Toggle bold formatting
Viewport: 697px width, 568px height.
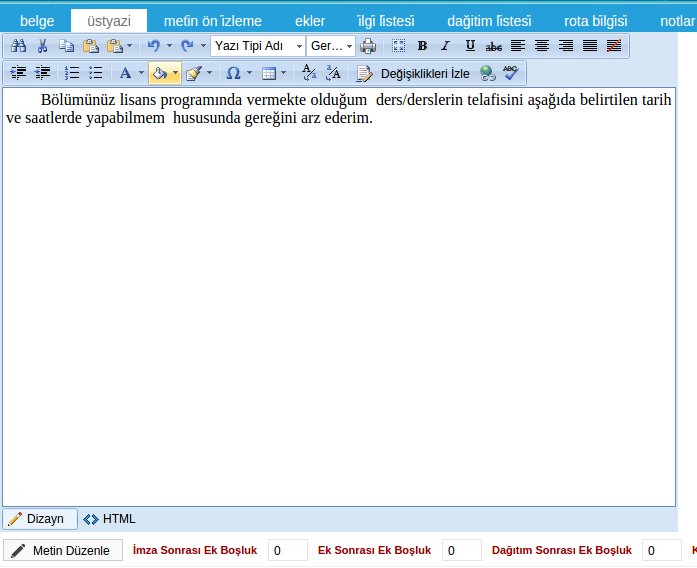(x=422, y=46)
